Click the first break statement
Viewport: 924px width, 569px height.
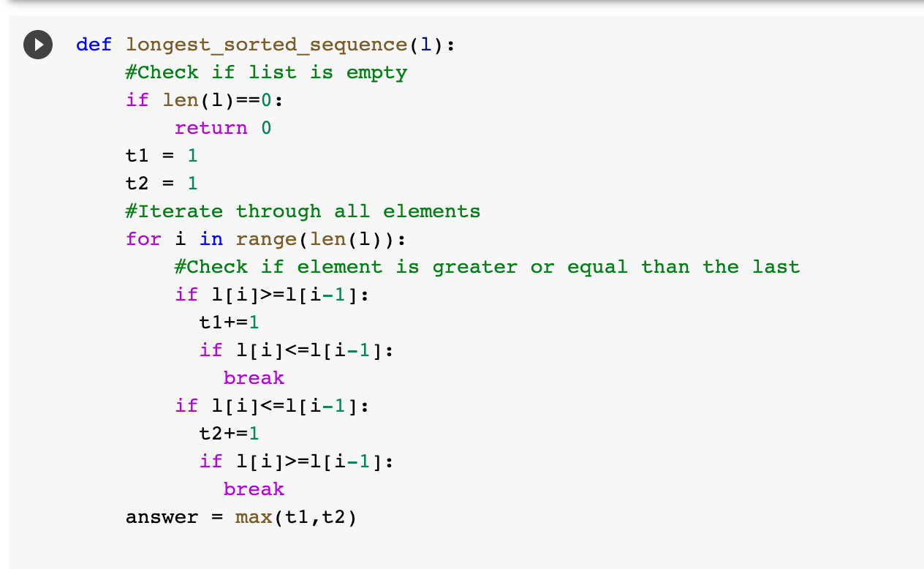click(254, 378)
